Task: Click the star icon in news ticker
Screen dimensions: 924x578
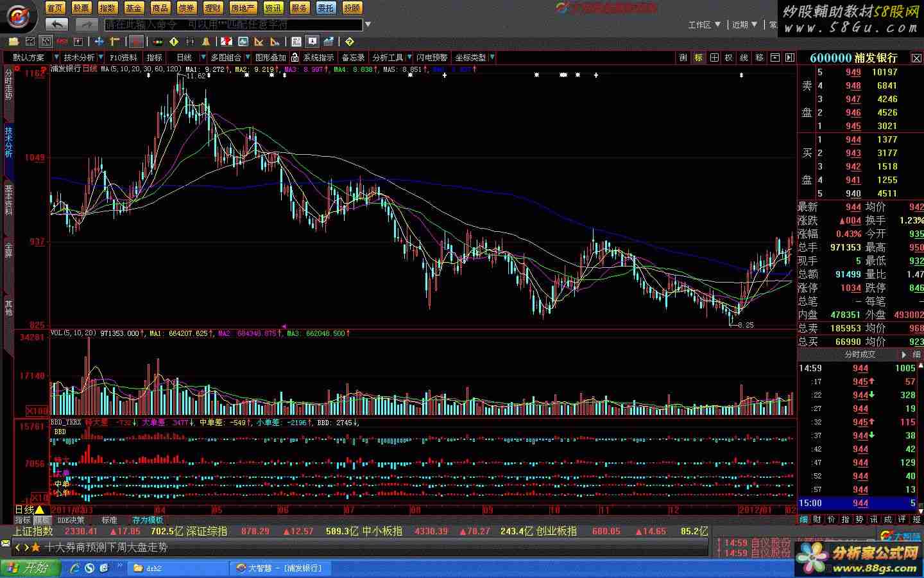Action: 36,547
